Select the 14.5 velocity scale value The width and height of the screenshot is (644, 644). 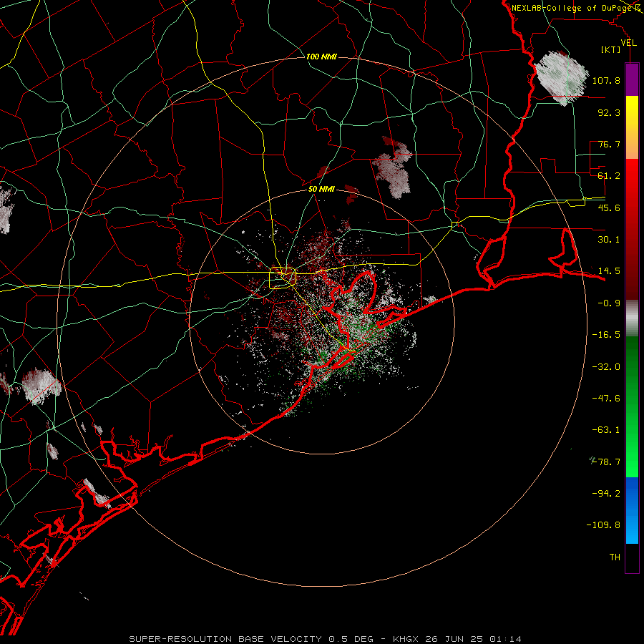coord(609,271)
